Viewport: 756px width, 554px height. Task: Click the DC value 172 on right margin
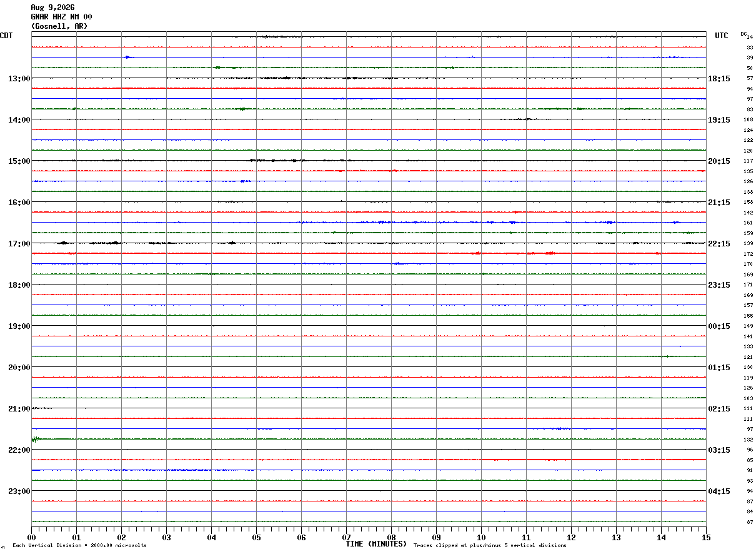pos(749,254)
